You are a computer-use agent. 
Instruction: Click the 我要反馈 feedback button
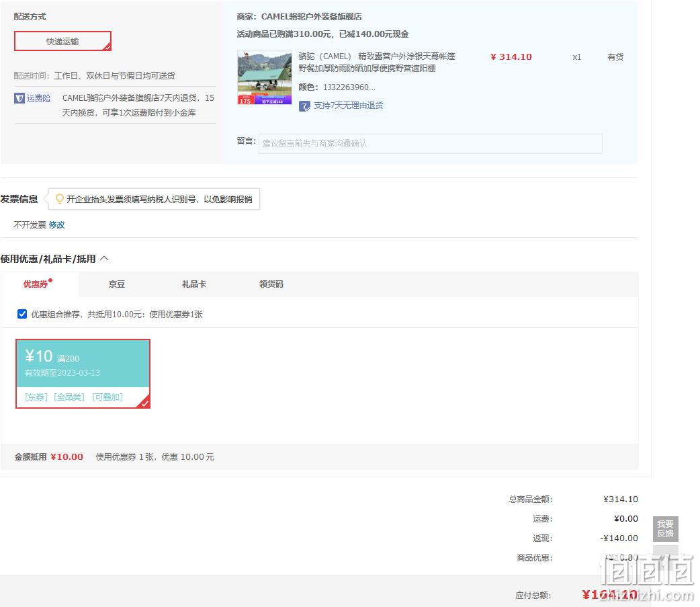[665, 529]
